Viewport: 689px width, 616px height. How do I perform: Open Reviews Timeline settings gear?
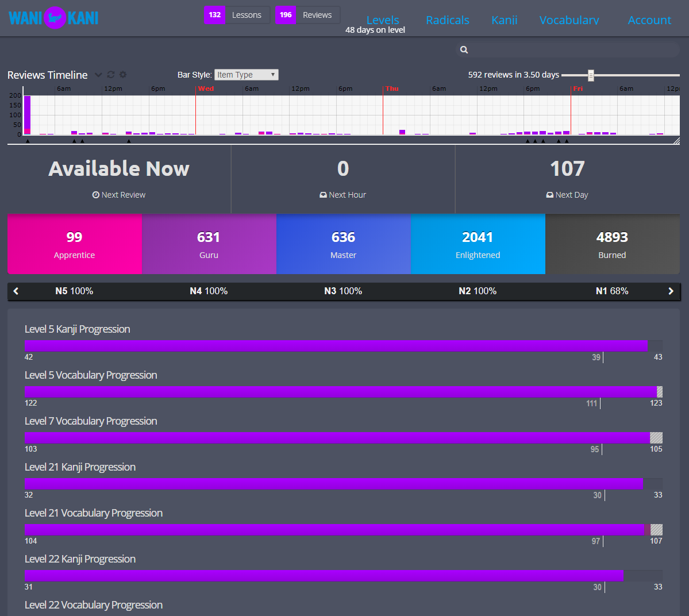(x=123, y=75)
